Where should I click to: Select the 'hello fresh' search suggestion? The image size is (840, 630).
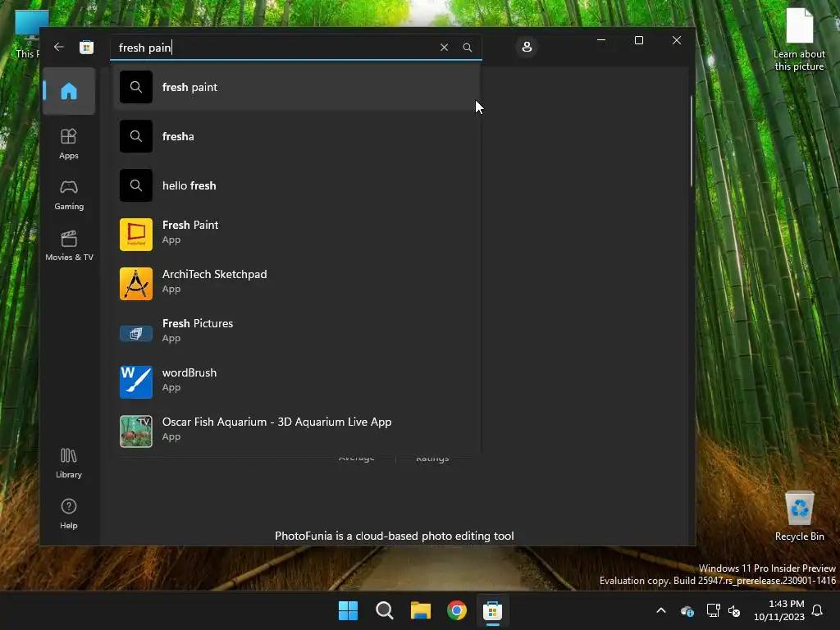pyautogui.click(x=296, y=185)
